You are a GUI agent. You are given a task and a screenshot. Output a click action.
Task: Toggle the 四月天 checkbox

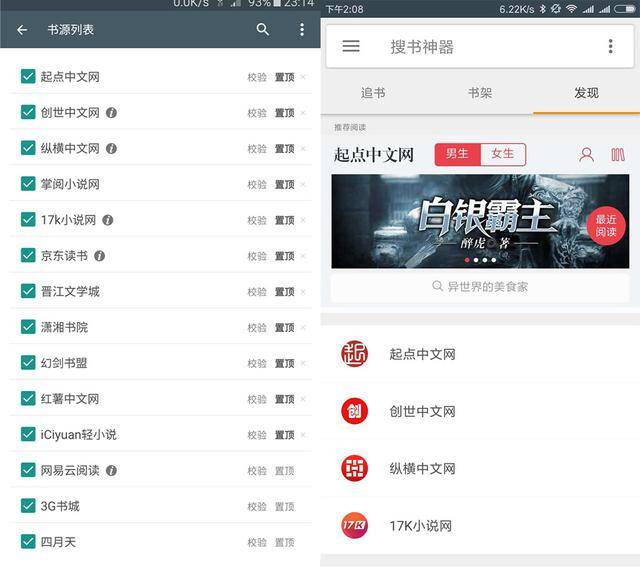tap(28, 542)
